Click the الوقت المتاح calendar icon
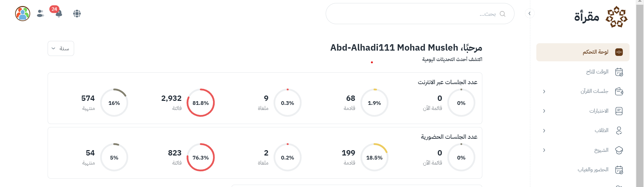 pyautogui.click(x=619, y=72)
